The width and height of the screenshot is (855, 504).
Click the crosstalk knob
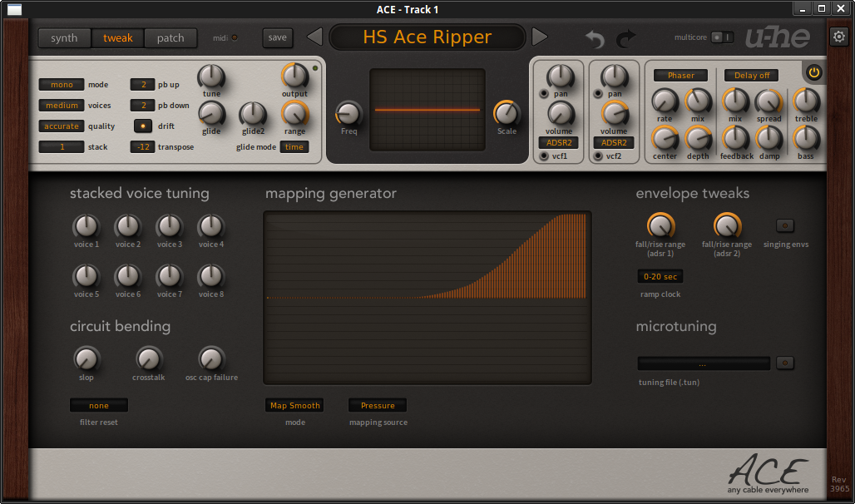click(x=148, y=359)
